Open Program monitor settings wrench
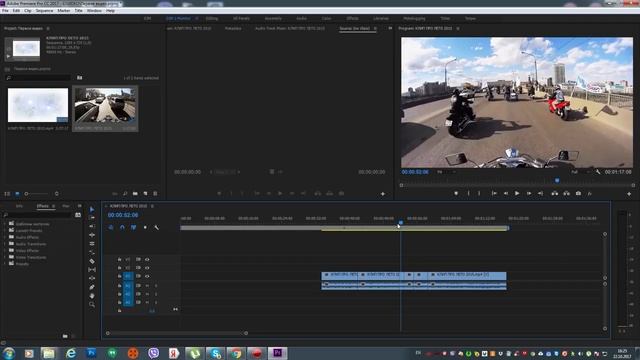Screen dimensions: 640x360 click(598, 172)
